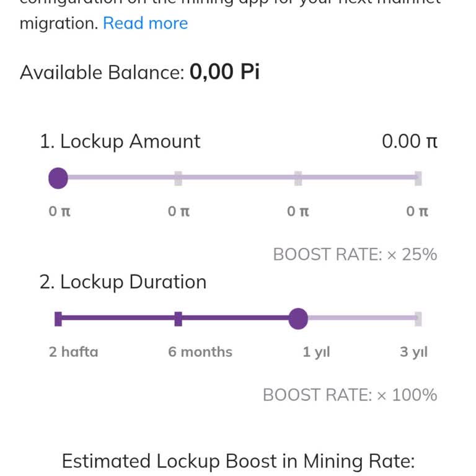Click the second tick on Lockup Amount slider
Viewport: 476px width, 476px height.
coord(178,178)
